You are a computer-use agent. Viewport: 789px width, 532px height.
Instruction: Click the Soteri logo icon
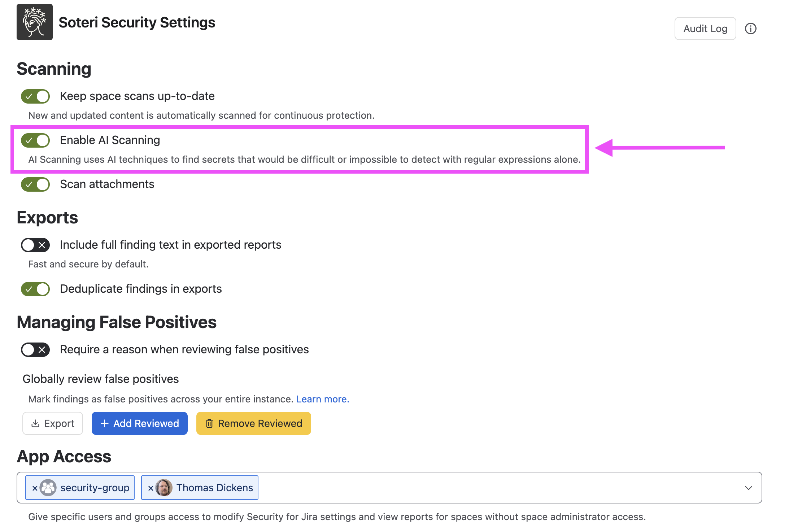tap(35, 22)
